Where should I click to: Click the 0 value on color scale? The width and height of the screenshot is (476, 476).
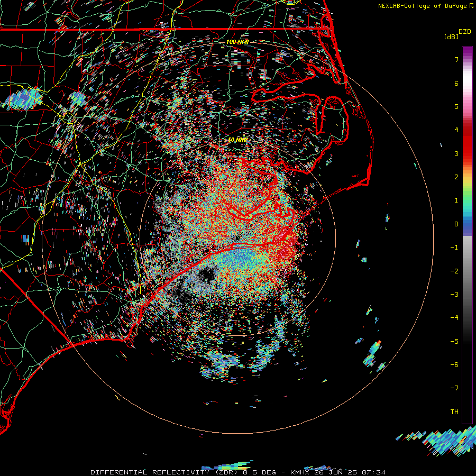456,224
